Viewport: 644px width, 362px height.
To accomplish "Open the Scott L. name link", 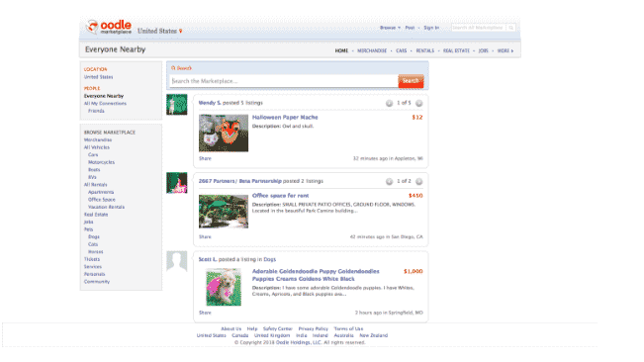I will pos(208,259).
